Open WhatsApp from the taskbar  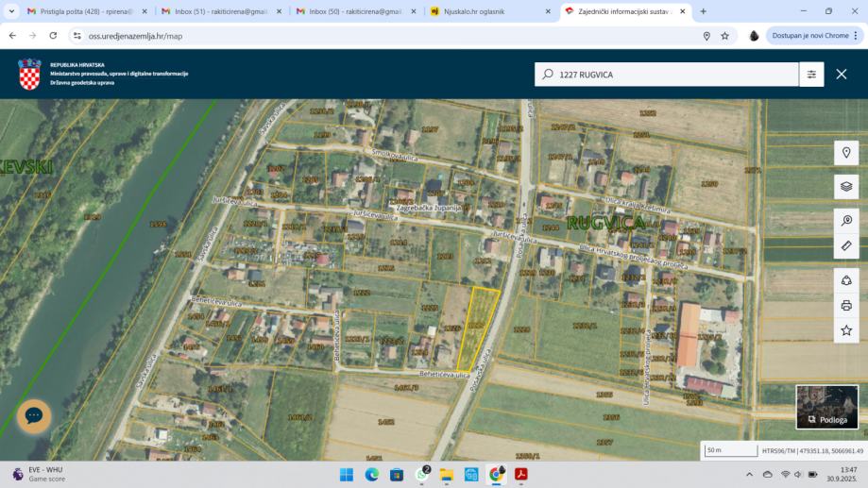(x=422, y=474)
